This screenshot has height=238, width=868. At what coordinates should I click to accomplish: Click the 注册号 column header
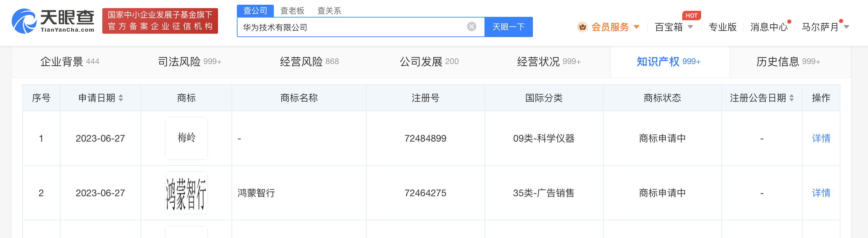click(x=425, y=98)
